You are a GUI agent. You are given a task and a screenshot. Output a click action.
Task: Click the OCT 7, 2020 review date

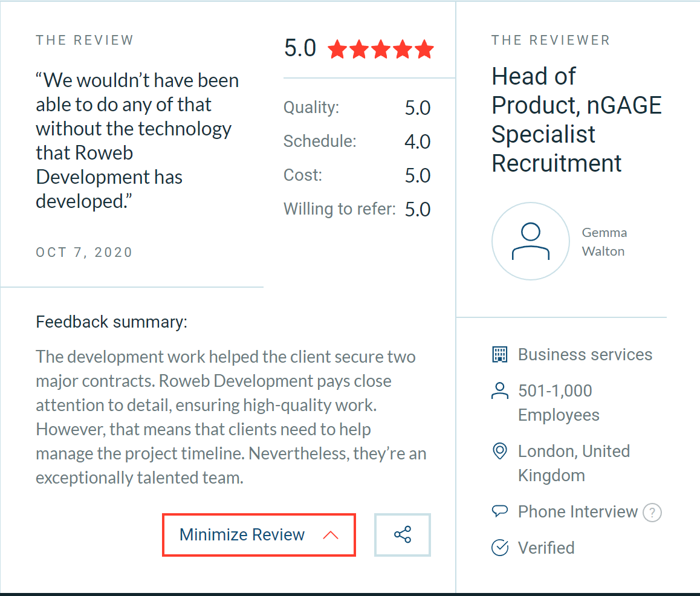click(x=84, y=252)
